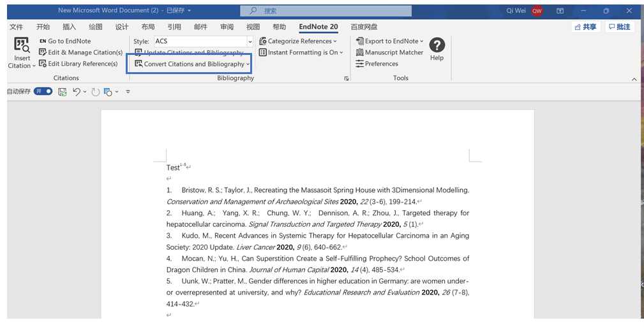Switch to the 引用 tab
This screenshot has height=334, width=644.
click(x=174, y=27)
